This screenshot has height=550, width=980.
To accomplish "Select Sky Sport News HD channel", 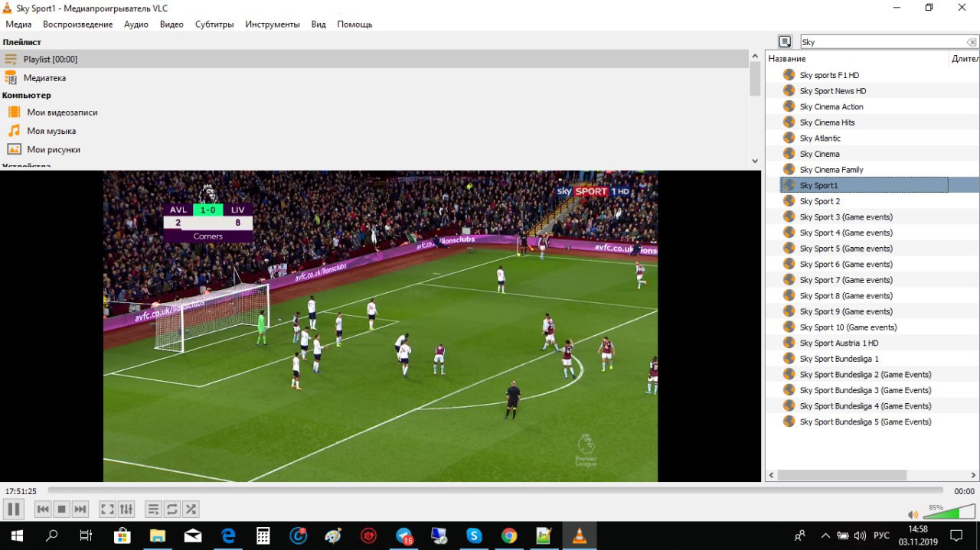I will pyautogui.click(x=833, y=91).
